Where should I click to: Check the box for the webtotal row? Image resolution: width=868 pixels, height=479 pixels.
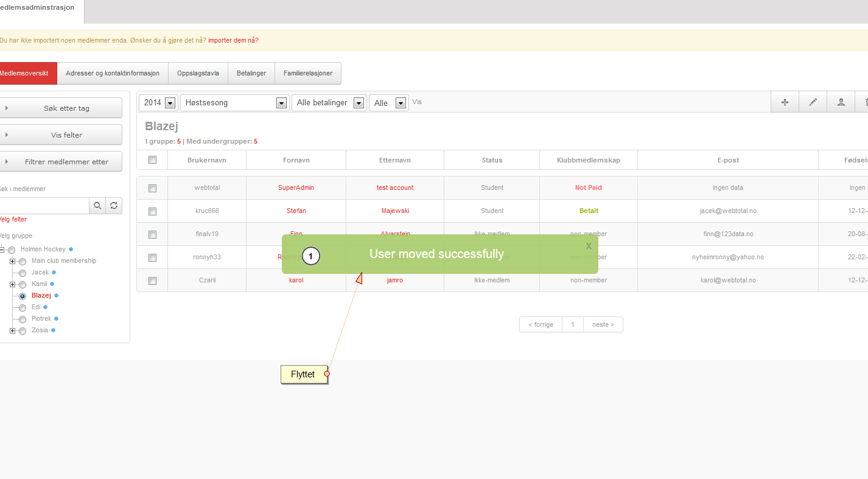[x=153, y=188]
